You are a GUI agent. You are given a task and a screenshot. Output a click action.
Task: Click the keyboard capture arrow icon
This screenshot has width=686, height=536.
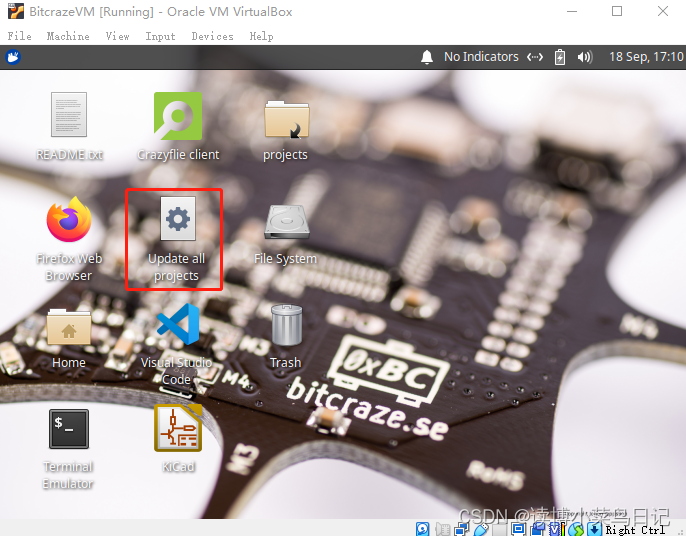[594, 529]
